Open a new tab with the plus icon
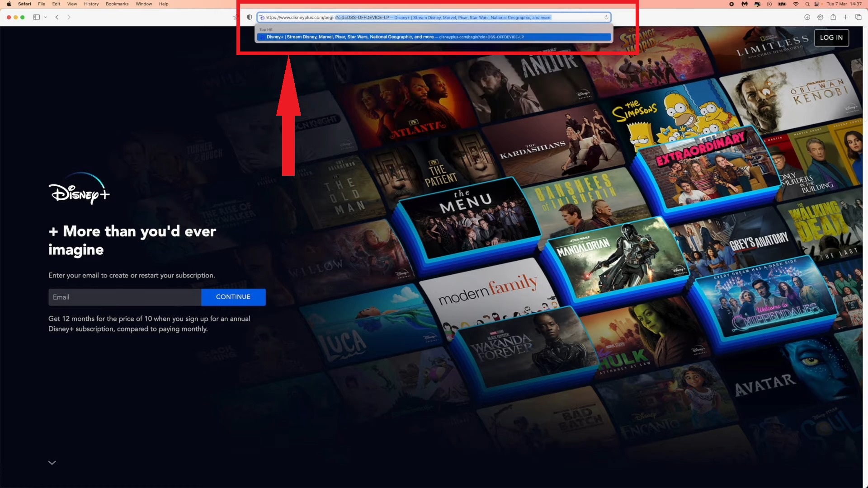The width and height of the screenshot is (868, 488). [846, 17]
